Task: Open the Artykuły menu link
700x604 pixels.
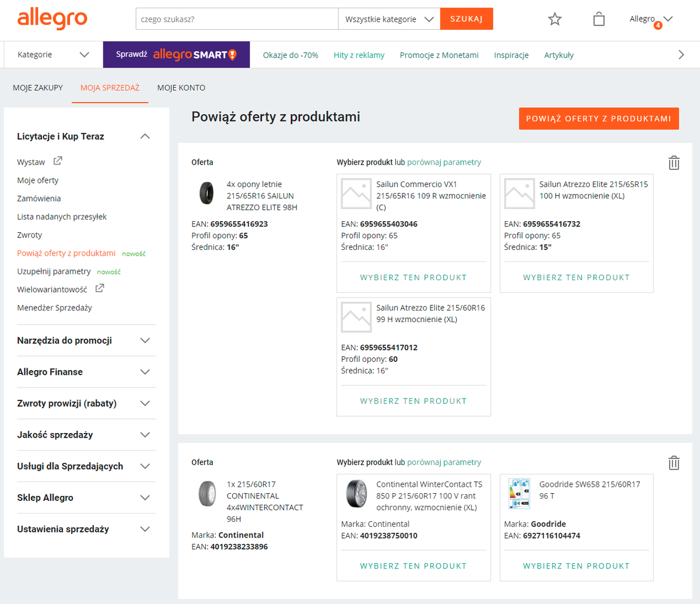Action: click(559, 55)
